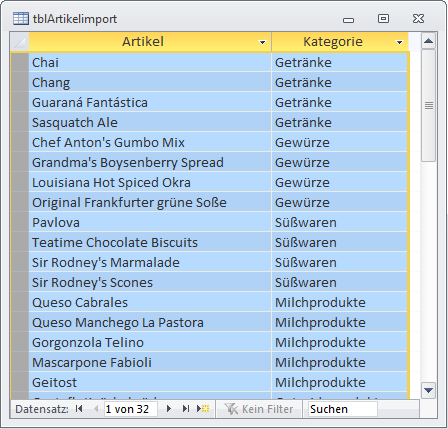Click the record number field '1 von 32'
The width and height of the screenshot is (448, 429).
[130, 409]
